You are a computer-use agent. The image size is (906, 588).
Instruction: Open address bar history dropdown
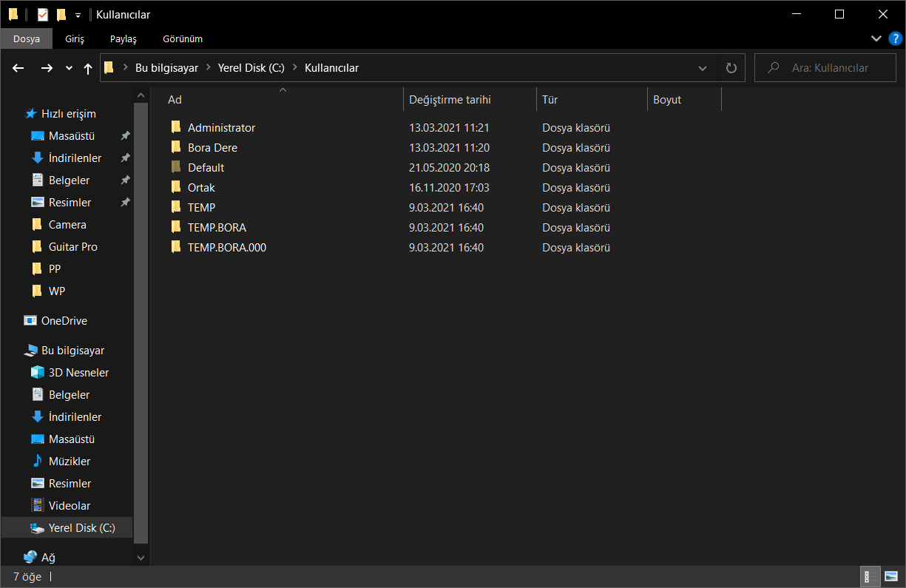coord(702,68)
